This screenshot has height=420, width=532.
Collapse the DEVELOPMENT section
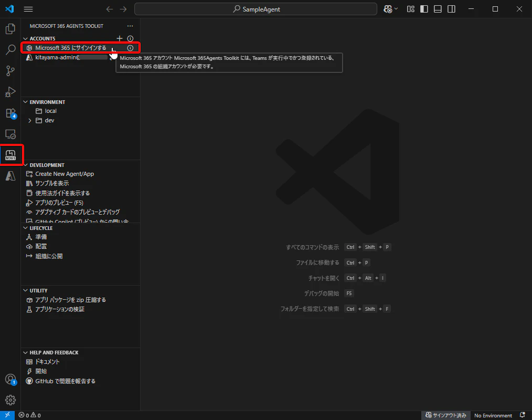tap(26, 165)
